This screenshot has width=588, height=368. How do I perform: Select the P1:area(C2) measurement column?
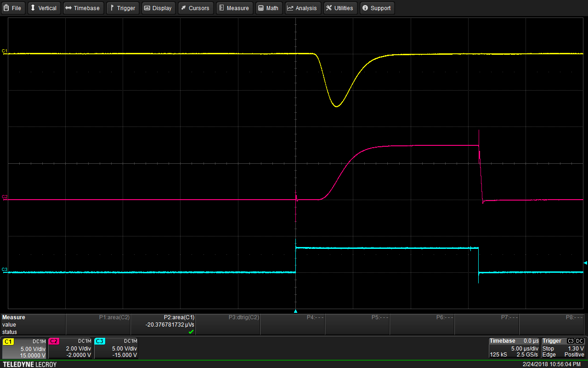[x=98, y=324]
